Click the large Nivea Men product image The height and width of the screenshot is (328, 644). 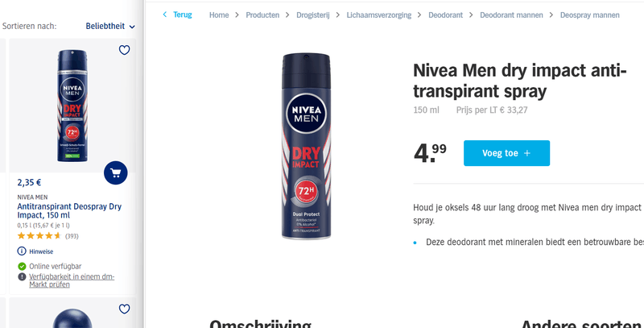(306, 146)
